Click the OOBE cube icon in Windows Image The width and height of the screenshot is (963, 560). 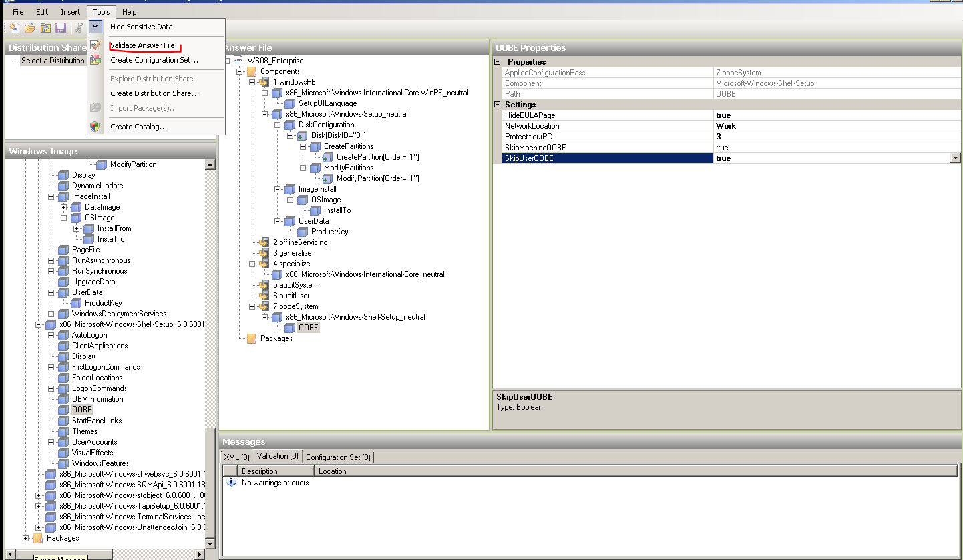(63, 410)
